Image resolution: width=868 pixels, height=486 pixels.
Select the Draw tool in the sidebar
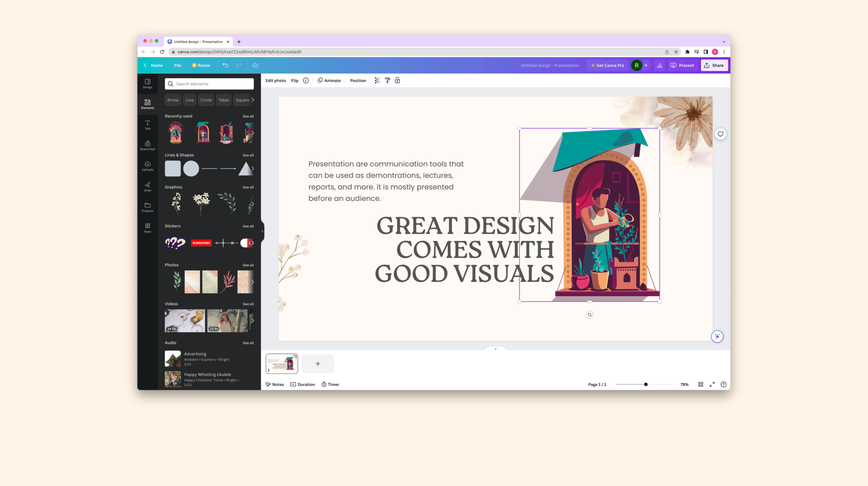[x=148, y=187]
